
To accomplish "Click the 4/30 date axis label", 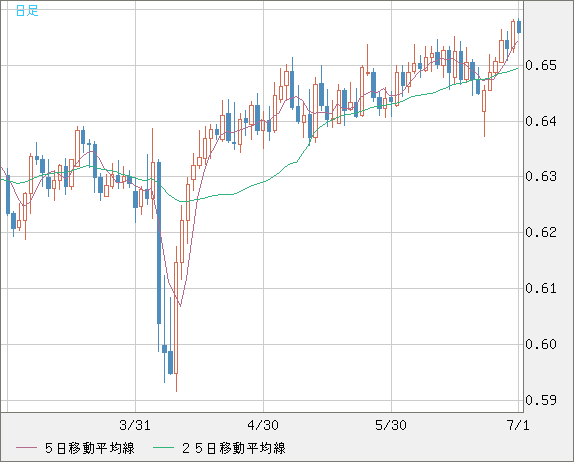I will [x=263, y=425].
